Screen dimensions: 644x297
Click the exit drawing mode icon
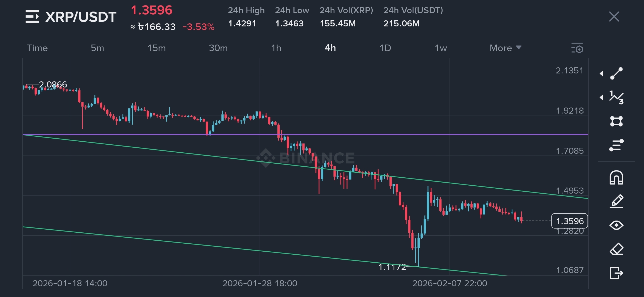[x=616, y=273]
